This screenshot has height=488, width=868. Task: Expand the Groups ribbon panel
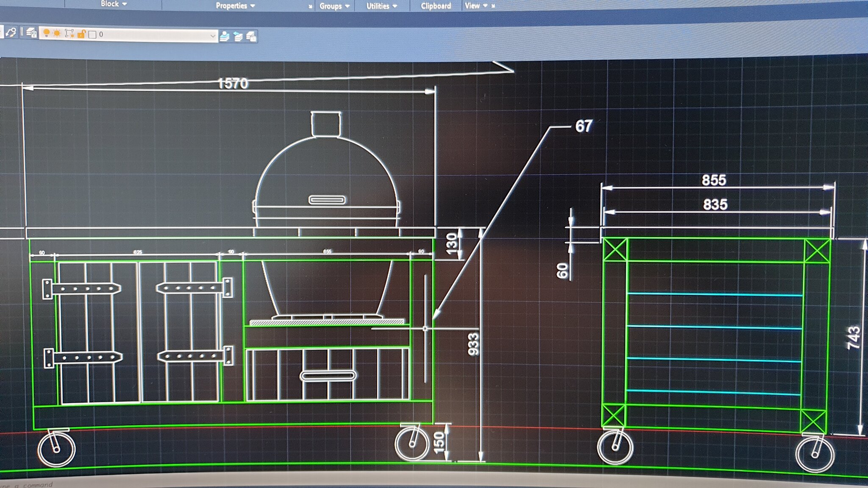pyautogui.click(x=334, y=6)
